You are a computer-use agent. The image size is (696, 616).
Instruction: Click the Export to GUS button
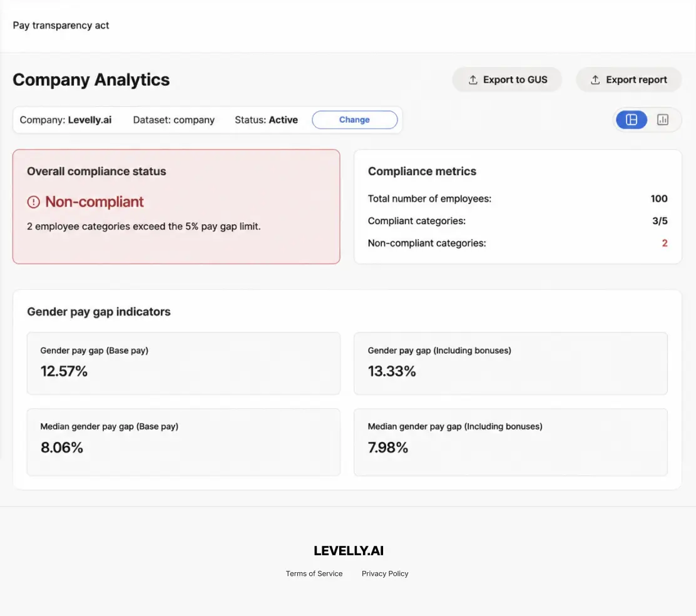click(x=507, y=80)
